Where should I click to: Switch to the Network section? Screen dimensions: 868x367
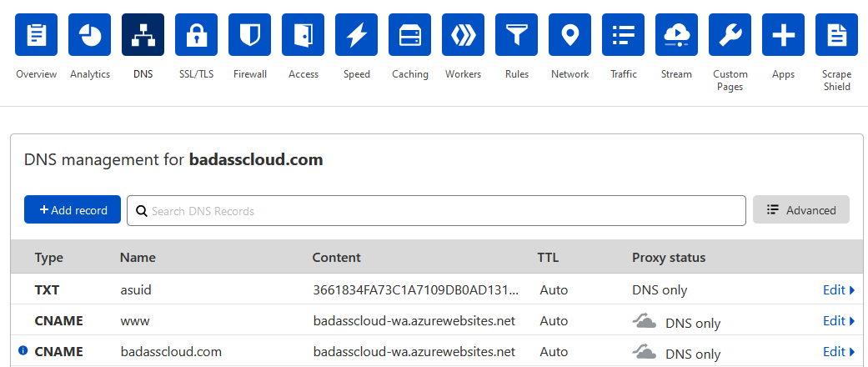569,74
